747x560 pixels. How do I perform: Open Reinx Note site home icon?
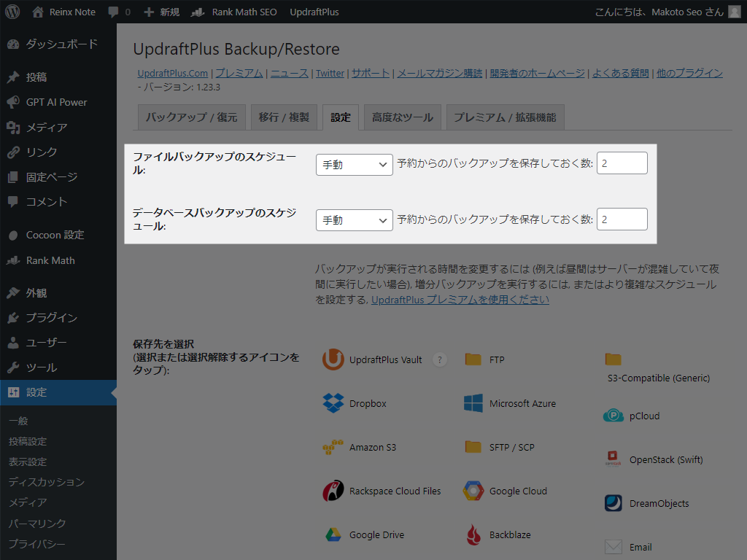coord(38,12)
